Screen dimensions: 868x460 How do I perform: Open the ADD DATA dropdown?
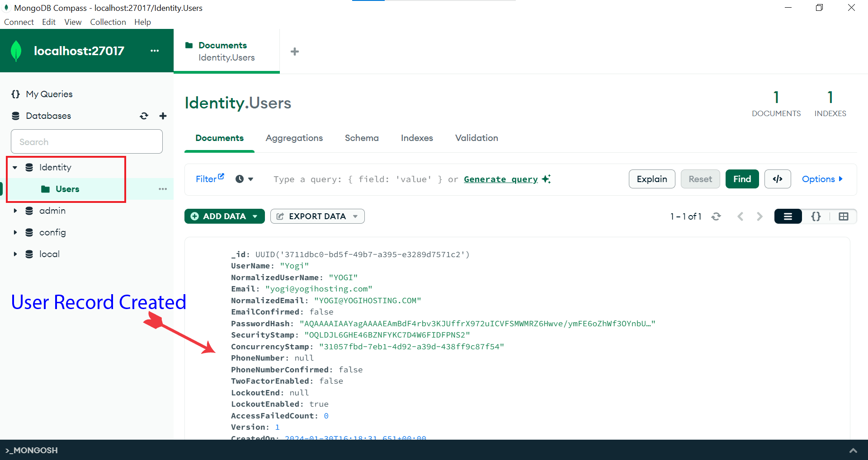[x=225, y=216]
